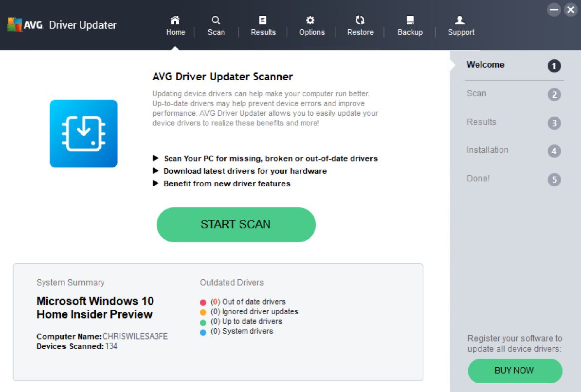The width and height of the screenshot is (581, 392).
Task: Open the Home tab label
Action: pyautogui.click(x=176, y=32)
